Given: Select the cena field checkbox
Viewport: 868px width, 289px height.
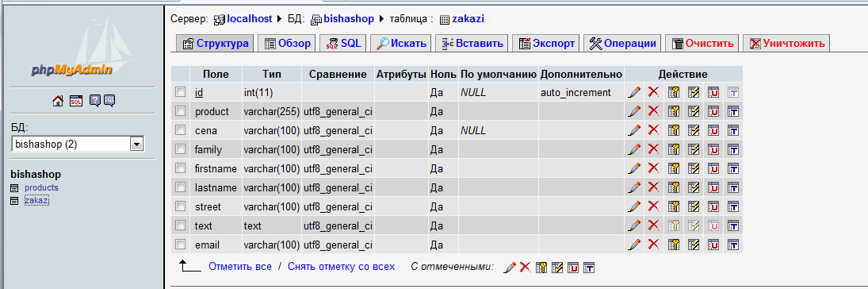Looking at the screenshot, I should coord(181,129).
